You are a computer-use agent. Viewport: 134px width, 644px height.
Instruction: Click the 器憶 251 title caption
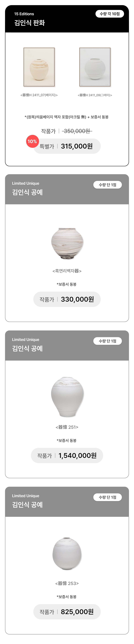[x=67, y=427]
